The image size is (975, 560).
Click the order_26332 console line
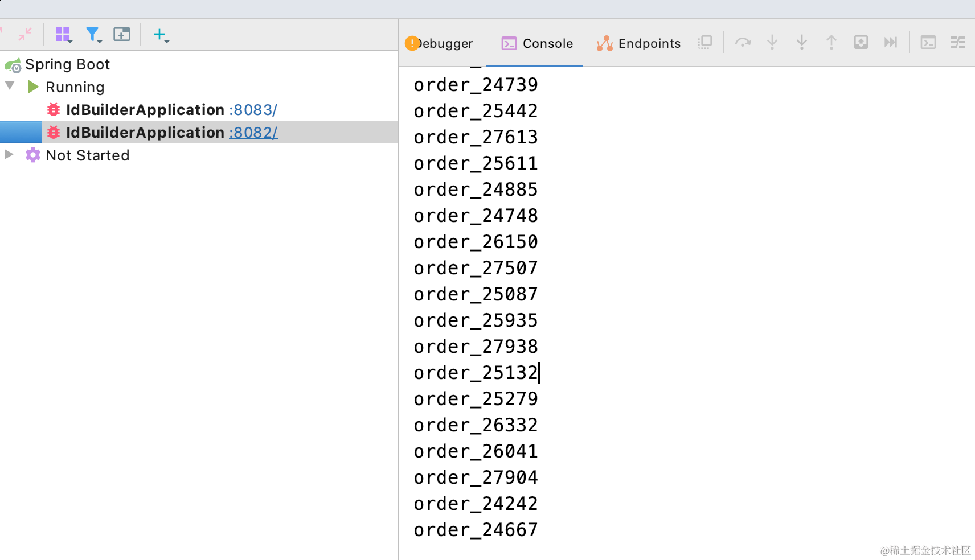point(476,425)
